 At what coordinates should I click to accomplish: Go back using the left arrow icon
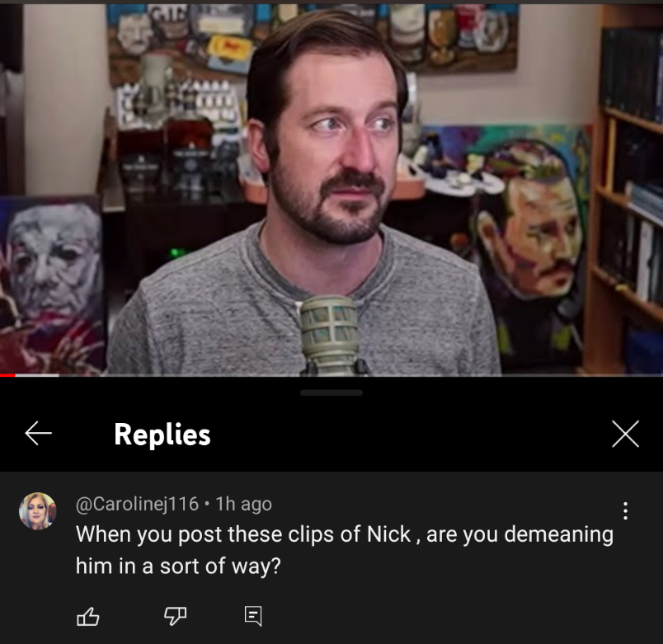38,434
